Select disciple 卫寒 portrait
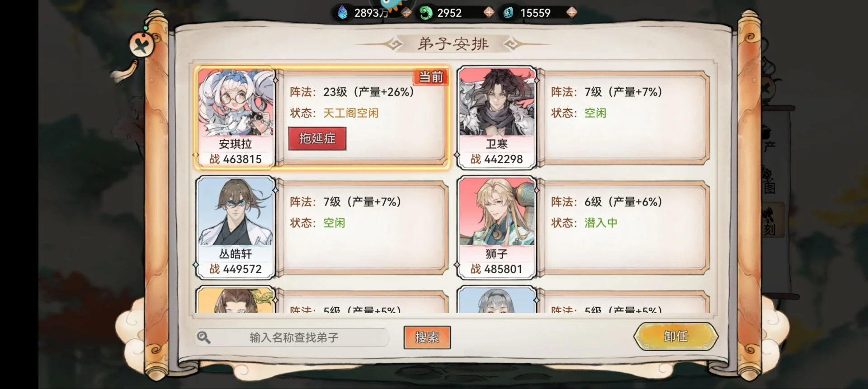The height and width of the screenshot is (389, 868). point(496,117)
